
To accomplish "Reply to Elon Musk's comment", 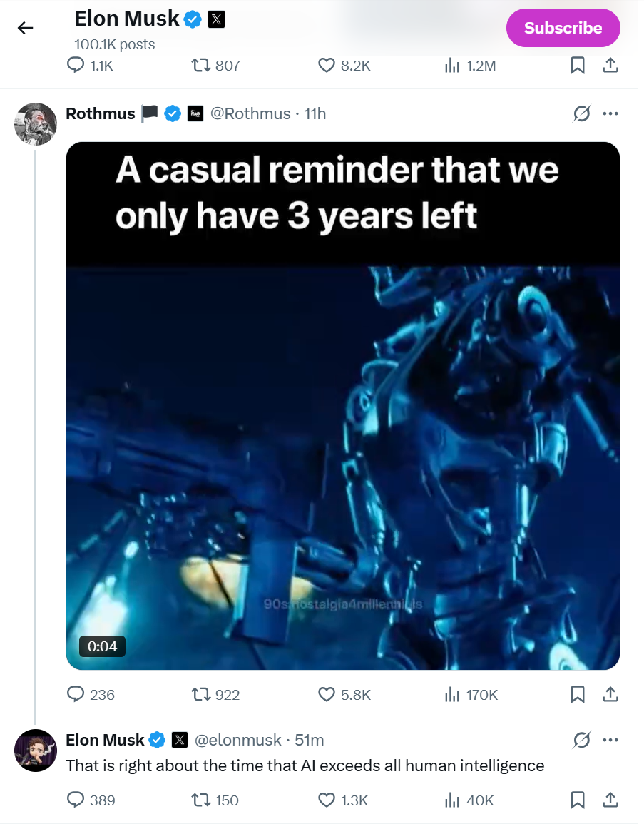I will [x=76, y=800].
